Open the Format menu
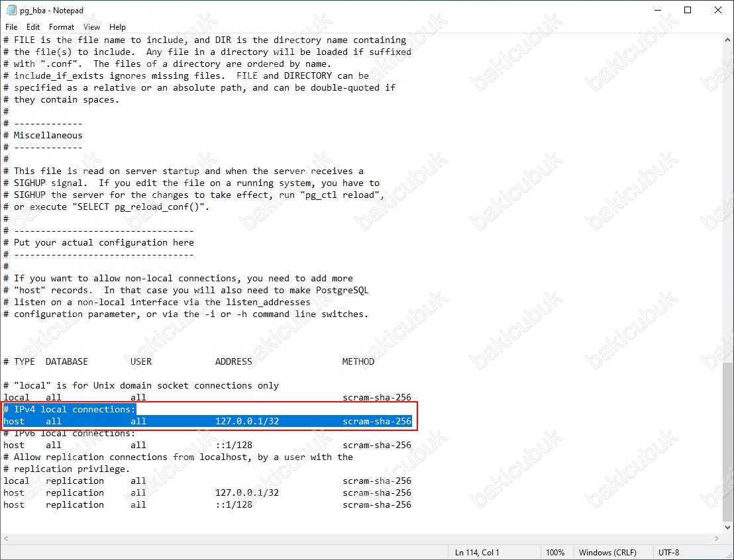734x560 pixels. [x=62, y=27]
